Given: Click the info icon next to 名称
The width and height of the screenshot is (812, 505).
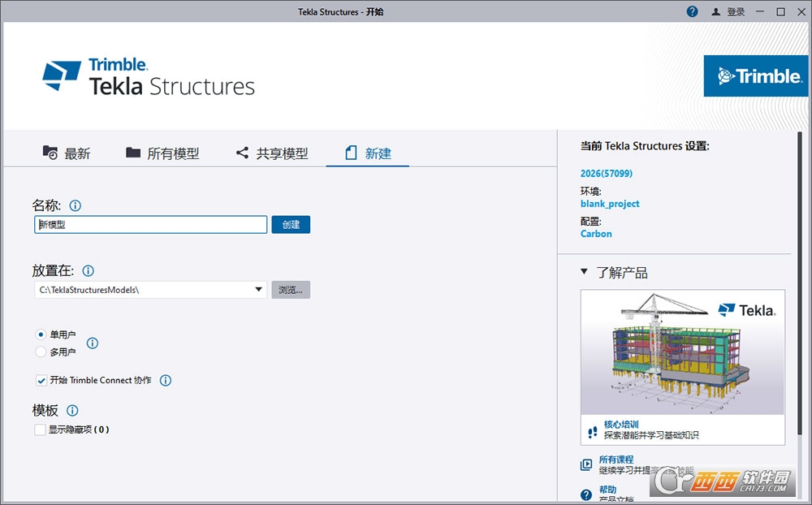Looking at the screenshot, I should click(75, 205).
